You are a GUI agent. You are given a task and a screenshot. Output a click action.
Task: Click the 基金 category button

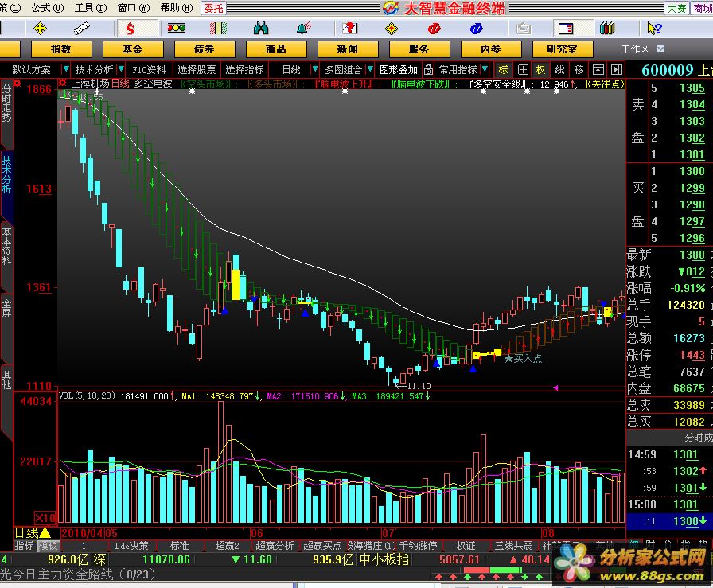pos(133,49)
